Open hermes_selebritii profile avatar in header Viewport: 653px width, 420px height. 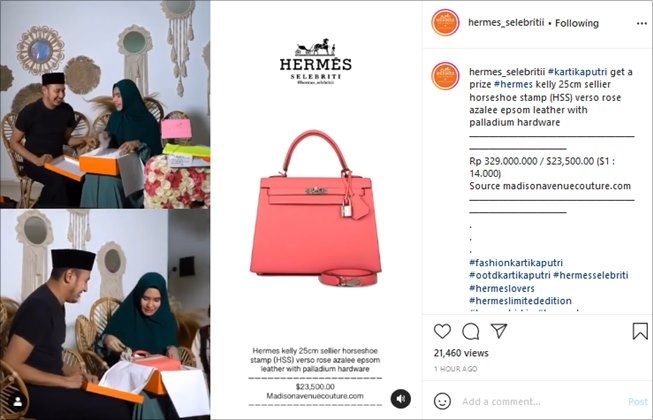(445, 22)
